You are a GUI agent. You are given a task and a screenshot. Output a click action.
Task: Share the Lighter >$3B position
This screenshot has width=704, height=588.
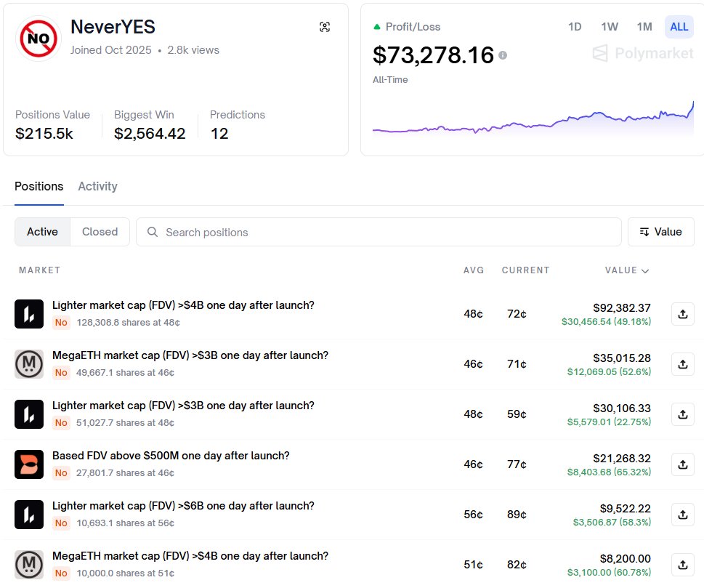[x=683, y=414]
